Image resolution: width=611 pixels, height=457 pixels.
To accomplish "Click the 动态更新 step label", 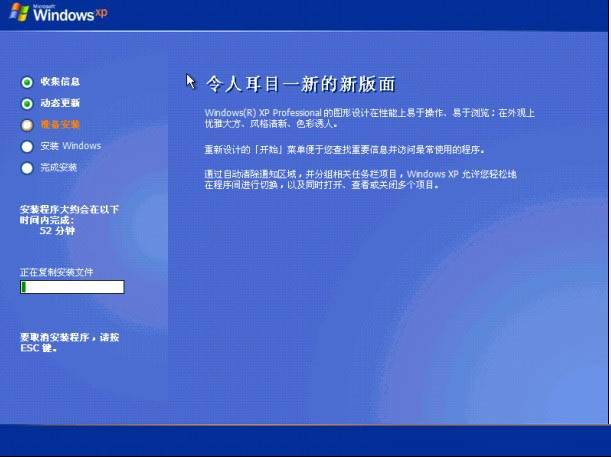I will pos(60,103).
